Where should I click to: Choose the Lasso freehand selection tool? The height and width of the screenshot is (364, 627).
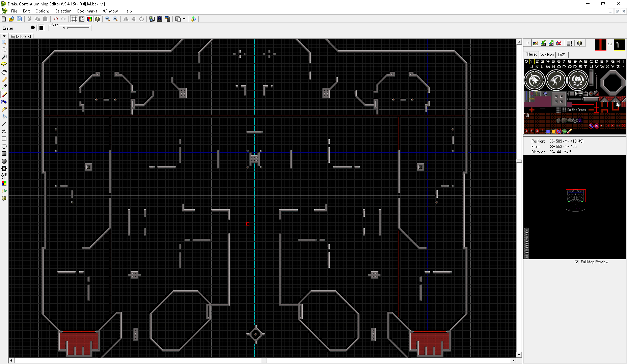(4, 64)
